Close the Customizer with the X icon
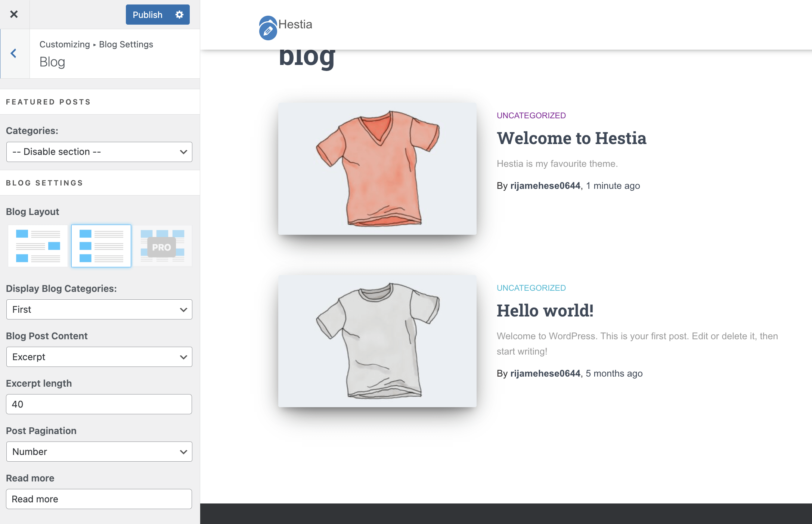The width and height of the screenshot is (812, 524). pos(14,14)
